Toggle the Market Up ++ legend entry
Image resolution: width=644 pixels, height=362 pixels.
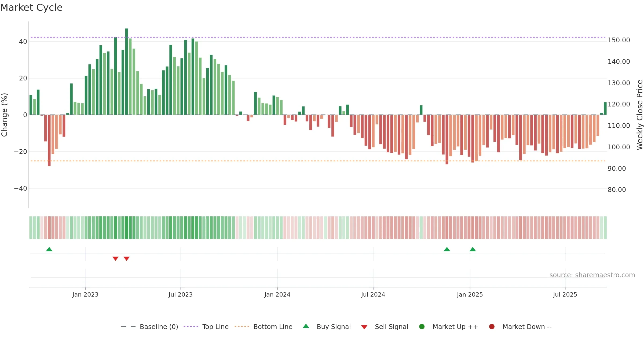(449, 327)
